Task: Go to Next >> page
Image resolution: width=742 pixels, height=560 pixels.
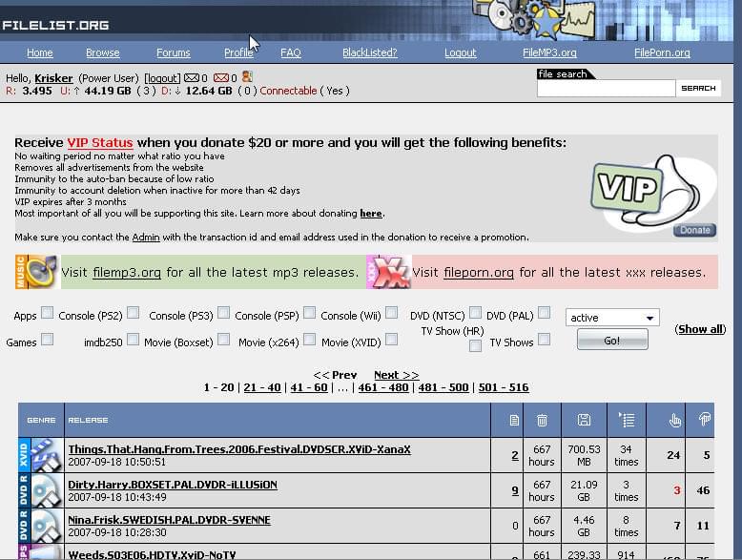Action: 396,375
